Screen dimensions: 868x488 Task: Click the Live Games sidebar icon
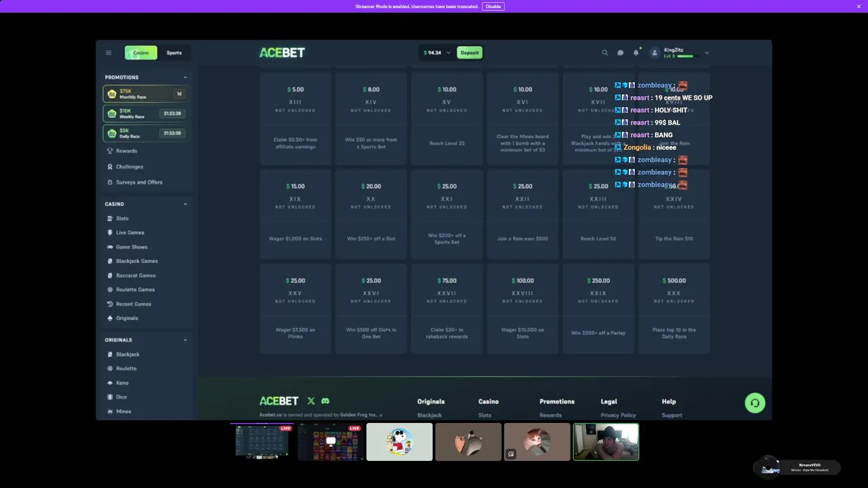(110, 232)
